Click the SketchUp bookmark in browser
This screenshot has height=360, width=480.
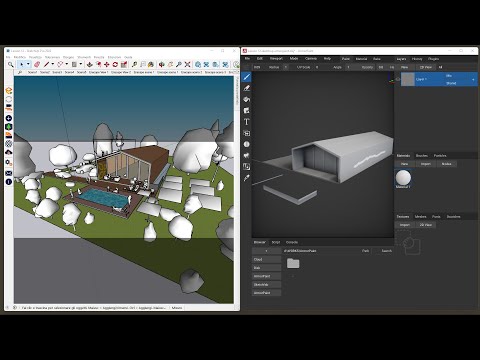266,285
